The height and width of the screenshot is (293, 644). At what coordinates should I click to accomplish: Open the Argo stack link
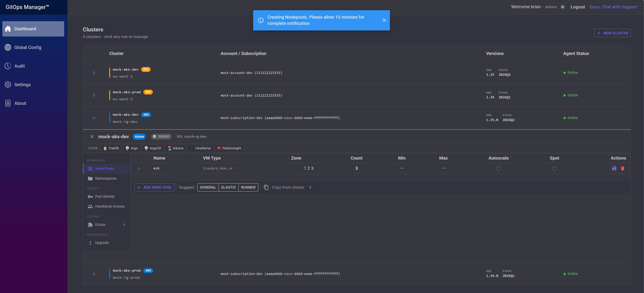(x=131, y=148)
